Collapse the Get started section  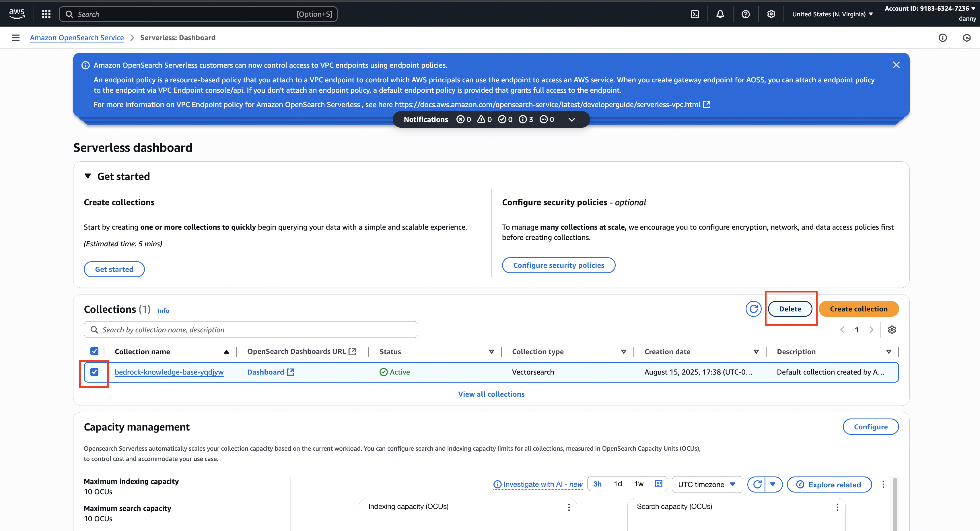coord(88,176)
